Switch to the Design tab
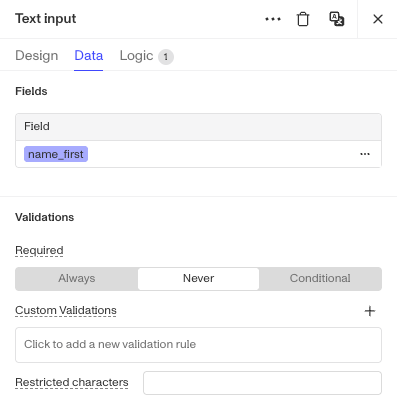The width and height of the screenshot is (397, 403). [x=37, y=56]
